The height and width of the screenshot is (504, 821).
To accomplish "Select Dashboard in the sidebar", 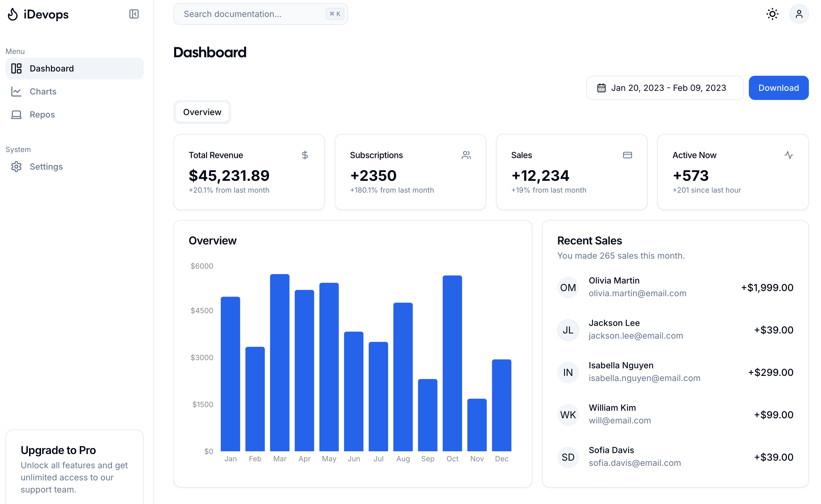I will coord(51,68).
